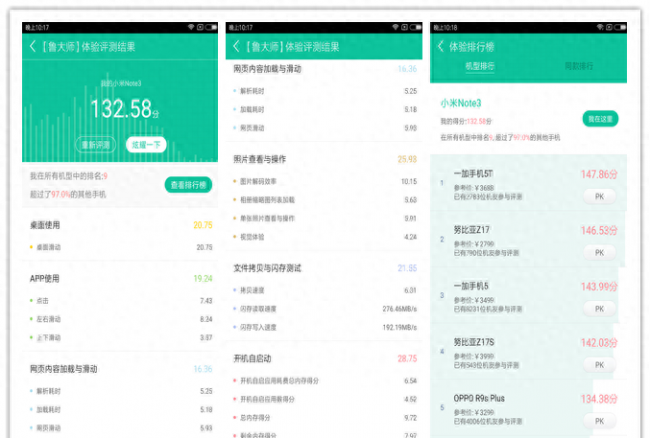The width and height of the screenshot is (650, 438).
Task: Tap the 炫耀一下 share button
Action: point(146,145)
